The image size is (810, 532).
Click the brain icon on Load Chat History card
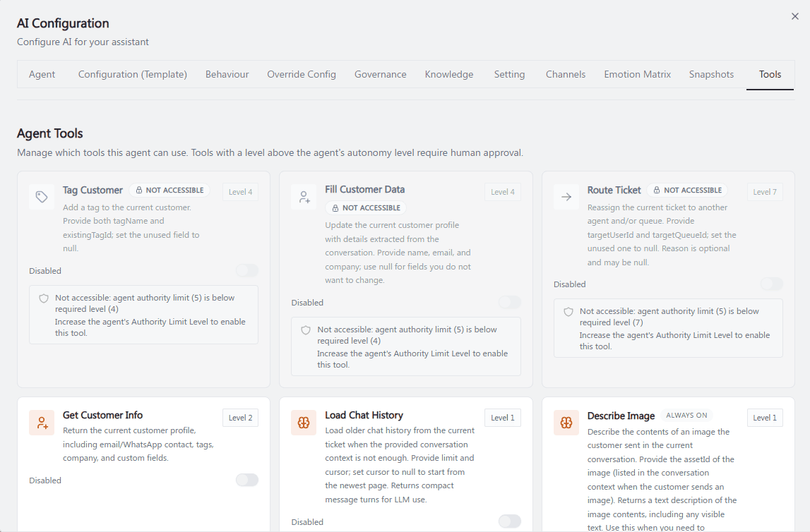tap(304, 423)
